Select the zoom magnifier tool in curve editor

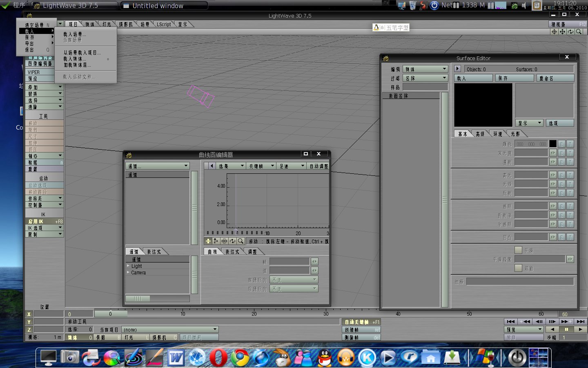[x=241, y=241]
